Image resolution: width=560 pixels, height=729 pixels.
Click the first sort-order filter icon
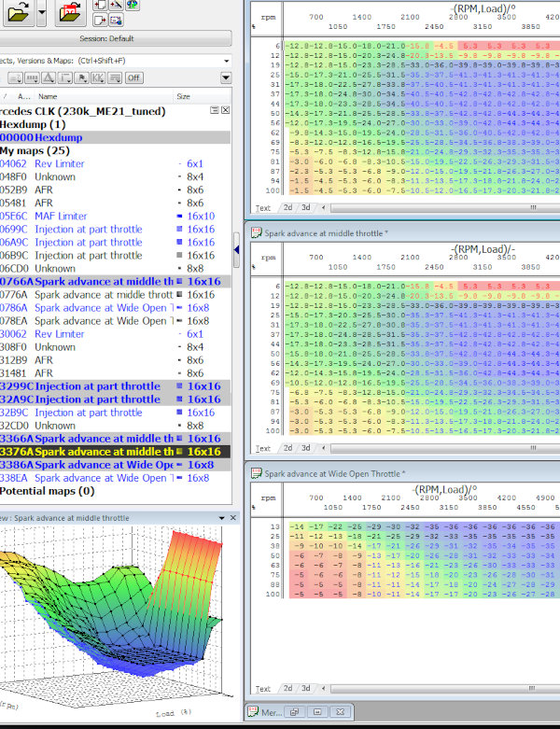(15, 77)
